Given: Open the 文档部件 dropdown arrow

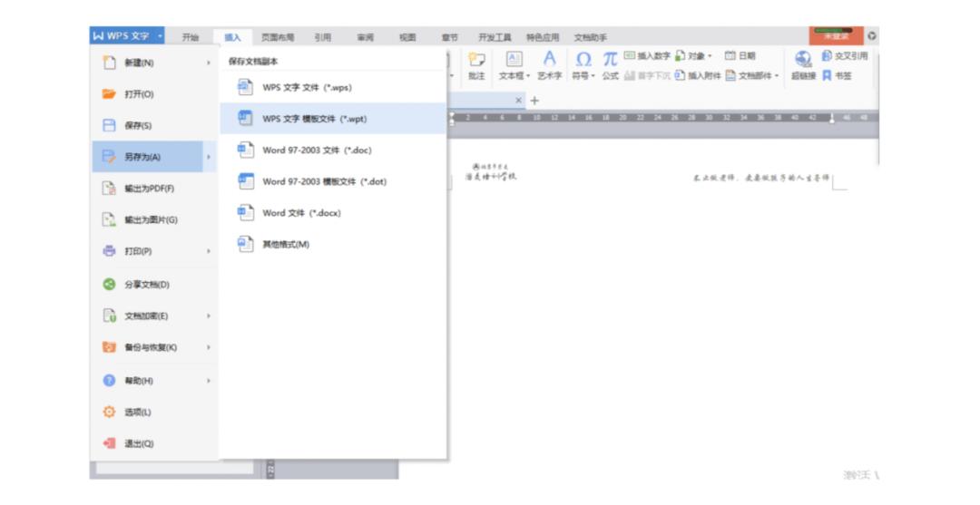Looking at the screenshot, I should tap(777, 76).
